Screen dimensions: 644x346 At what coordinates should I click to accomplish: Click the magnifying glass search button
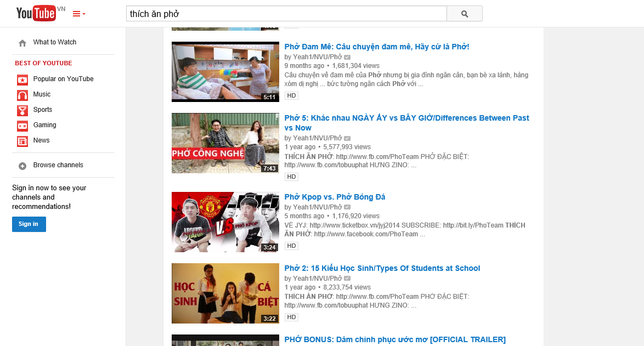(464, 14)
